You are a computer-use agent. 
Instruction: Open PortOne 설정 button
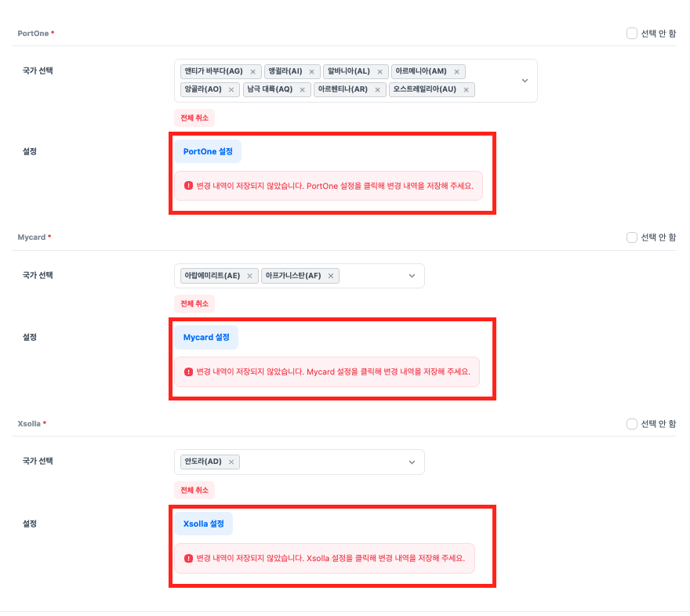[x=208, y=151]
